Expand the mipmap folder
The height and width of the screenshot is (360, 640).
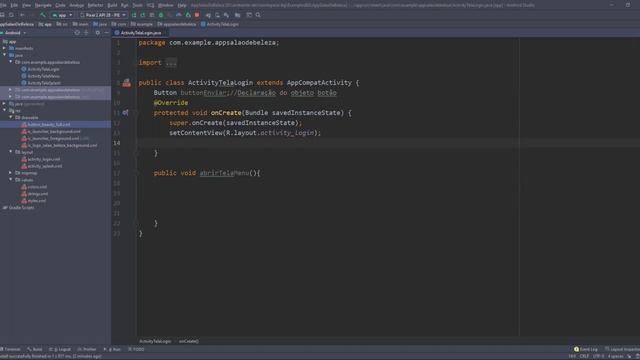point(11,173)
